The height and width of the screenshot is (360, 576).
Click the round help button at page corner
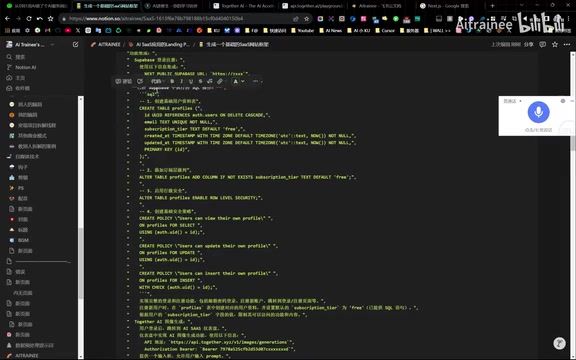(559, 343)
